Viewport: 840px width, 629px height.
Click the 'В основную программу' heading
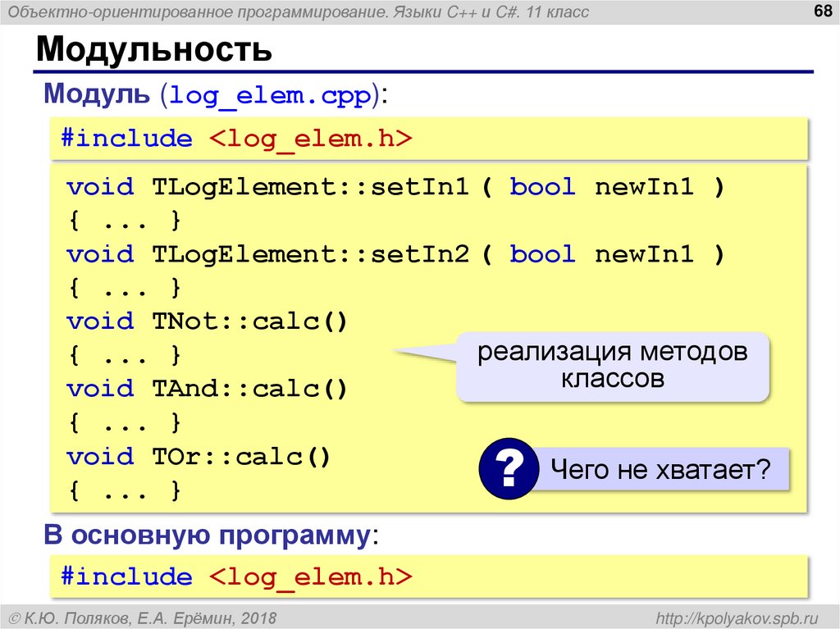[x=208, y=535]
